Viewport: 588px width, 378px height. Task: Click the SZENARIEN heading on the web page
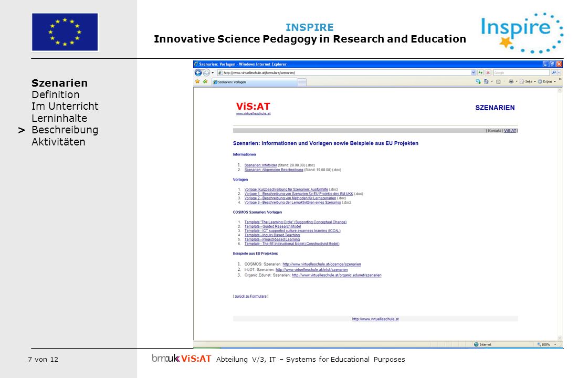pos(495,108)
